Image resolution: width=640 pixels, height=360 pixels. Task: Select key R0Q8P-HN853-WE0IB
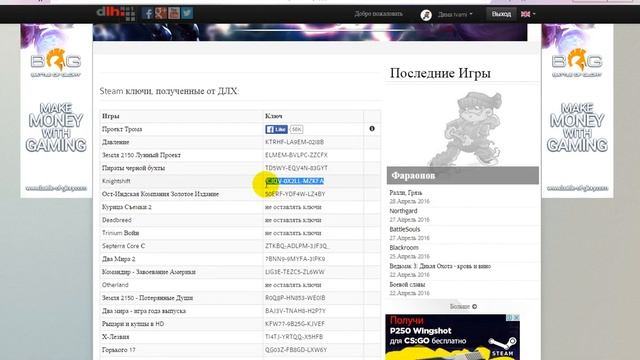tap(295, 298)
